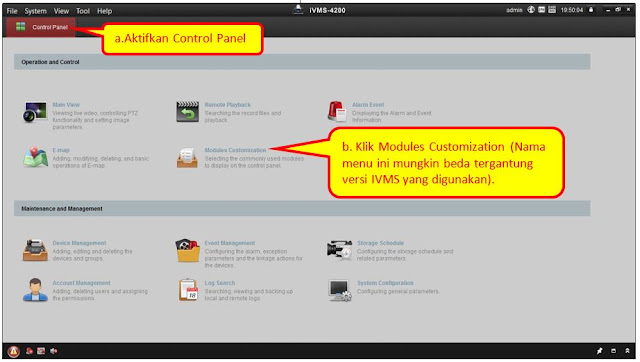Click the Log Search calendar icon
Screen dimensions: 640x362
click(x=188, y=290)
